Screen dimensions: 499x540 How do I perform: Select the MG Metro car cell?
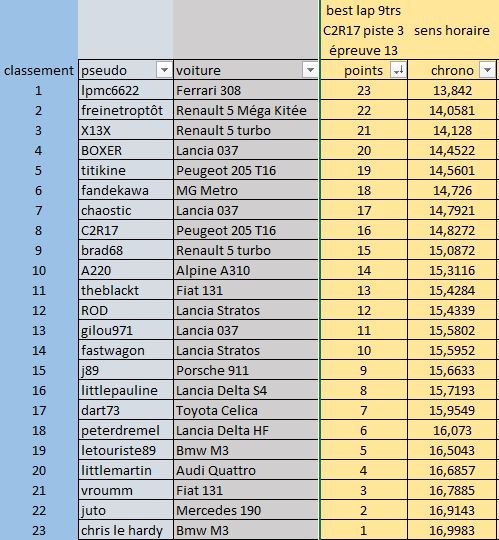click(x=246, y=190)
